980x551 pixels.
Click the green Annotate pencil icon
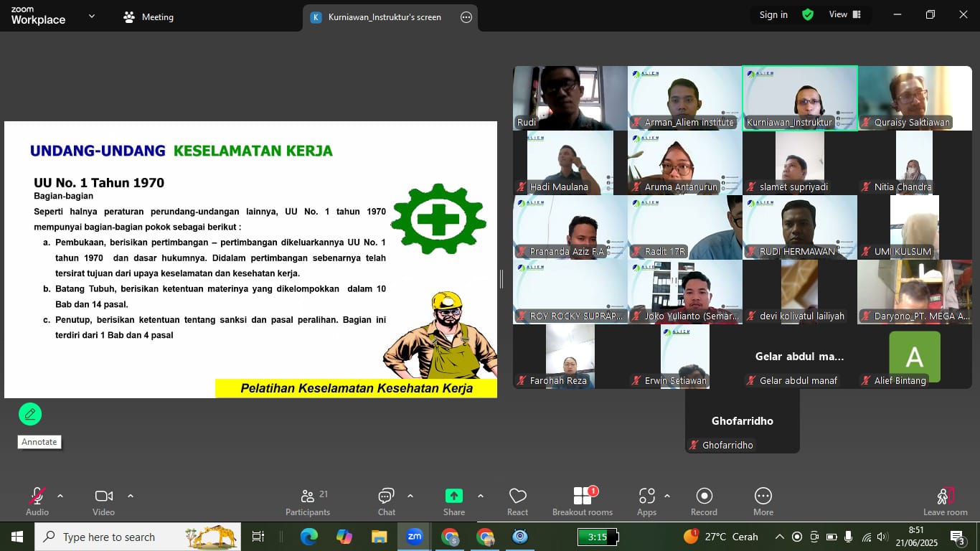[x=30, y=414]
